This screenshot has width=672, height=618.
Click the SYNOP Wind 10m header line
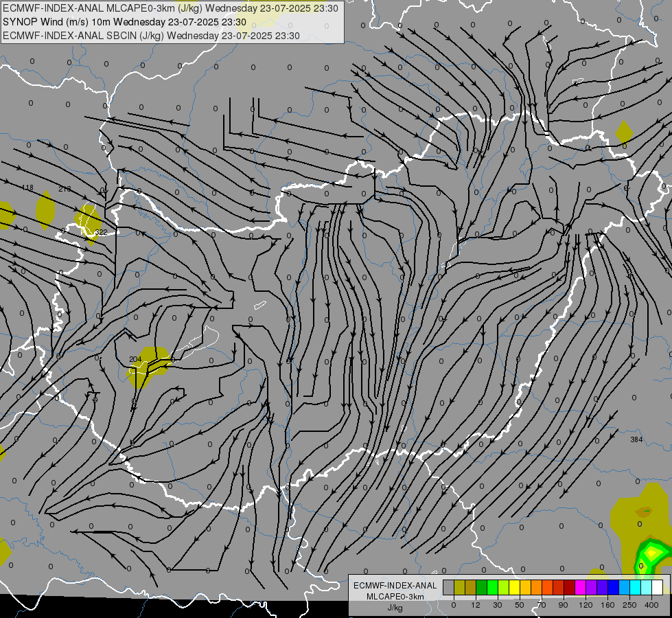[x=124, y=22]
